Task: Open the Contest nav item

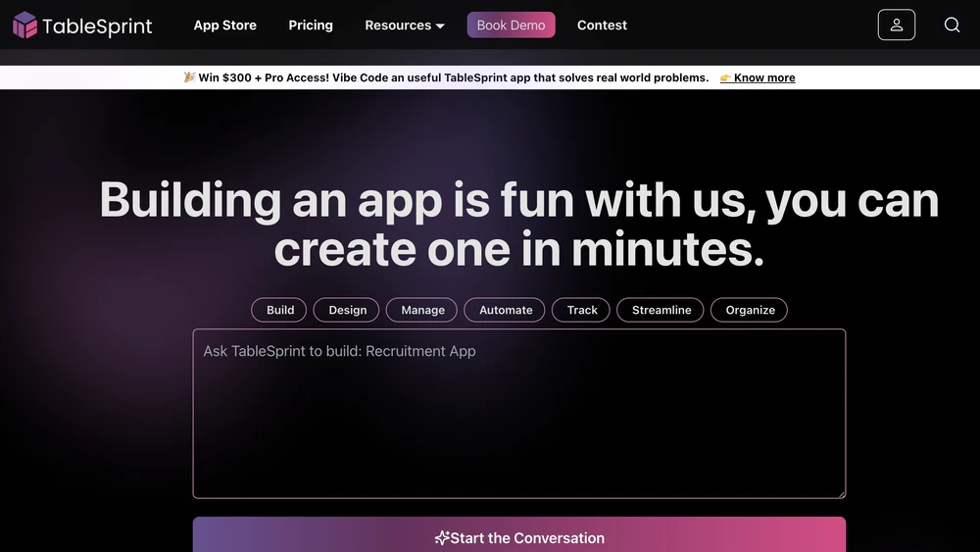Action: (602, 25)
